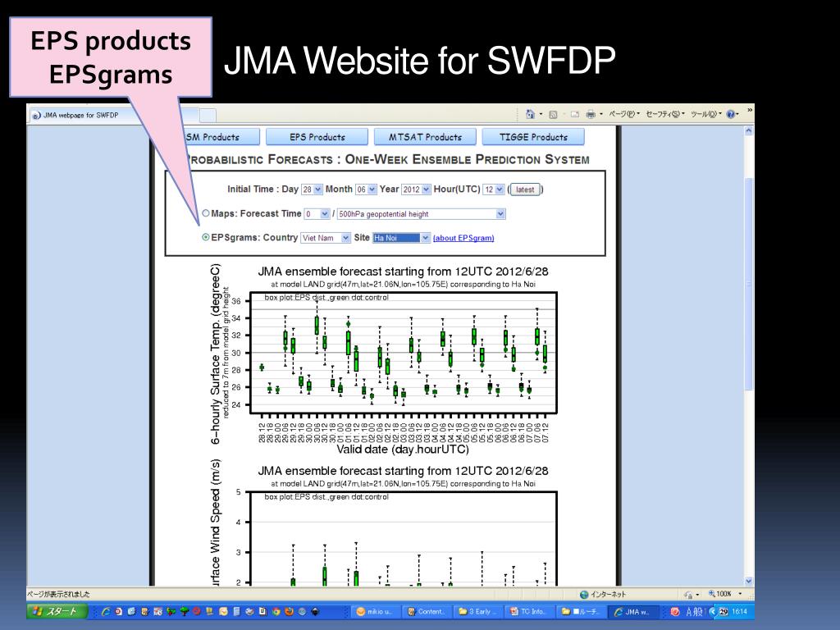Viewport: 840px width, 630px height.
Task: Open the Hour(UTC) dropdown showing 12
Action: tap(493, 189)
